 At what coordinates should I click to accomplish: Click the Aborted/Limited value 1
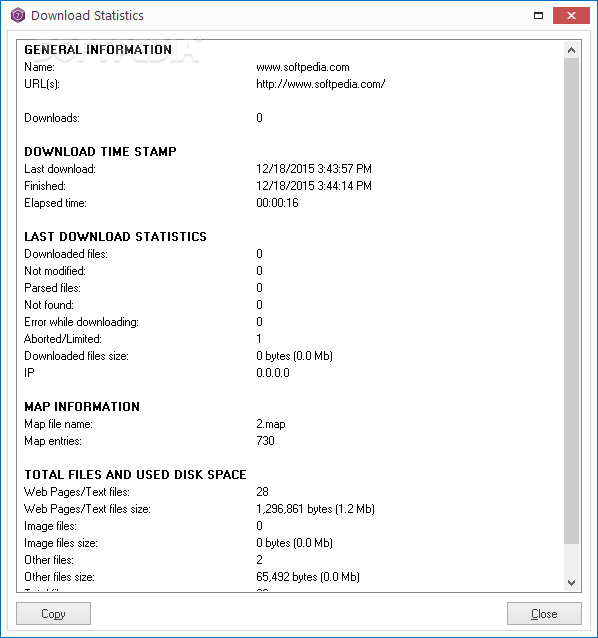tap(259, 339)
